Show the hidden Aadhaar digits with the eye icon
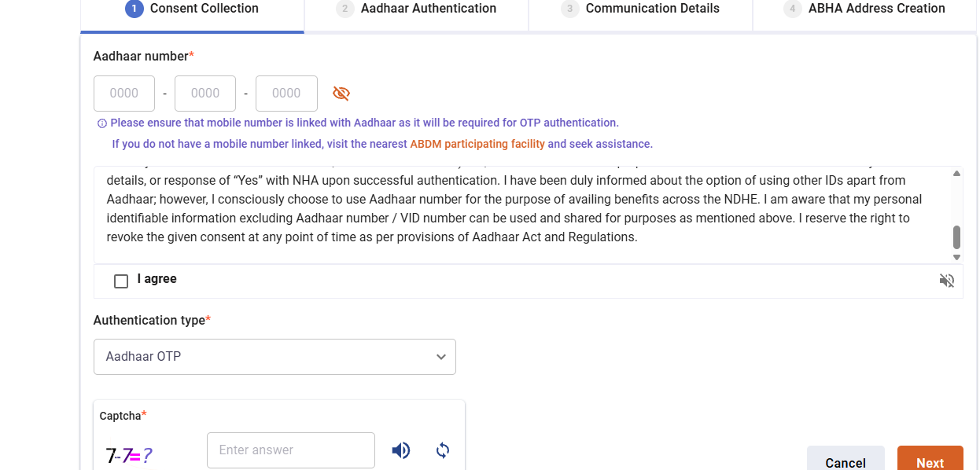Screen dimensions: 980x470 coord(341,93)
